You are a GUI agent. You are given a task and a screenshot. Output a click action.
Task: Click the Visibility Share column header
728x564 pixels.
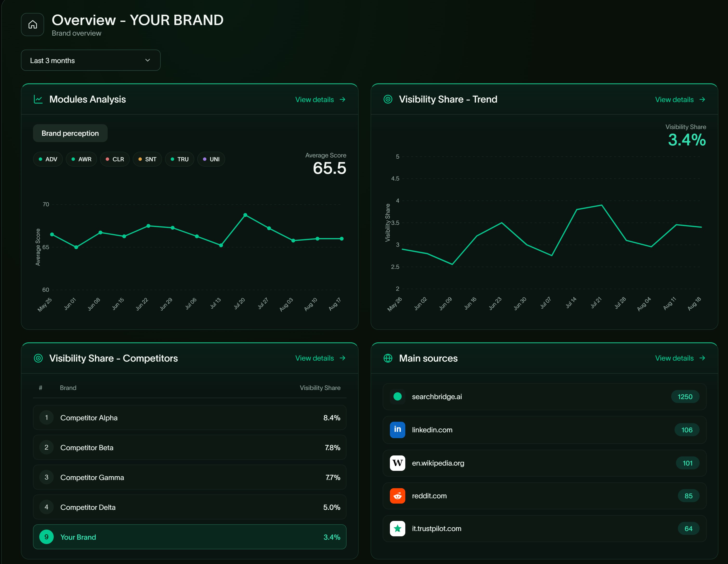point(320,388)
